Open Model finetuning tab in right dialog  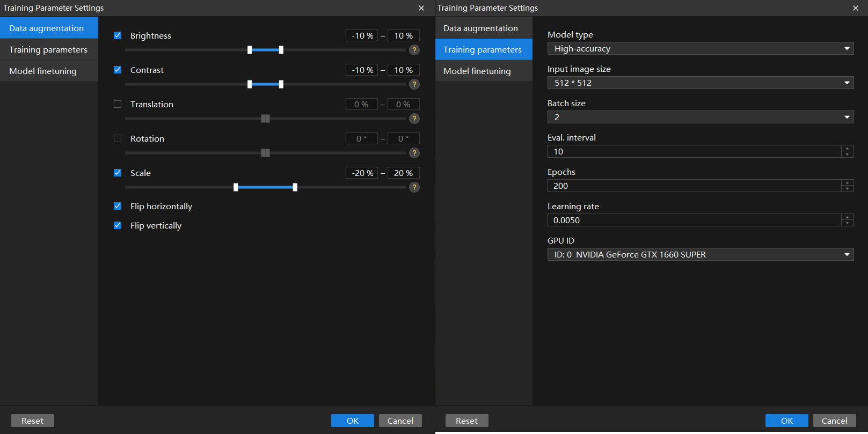pos(484,71)
